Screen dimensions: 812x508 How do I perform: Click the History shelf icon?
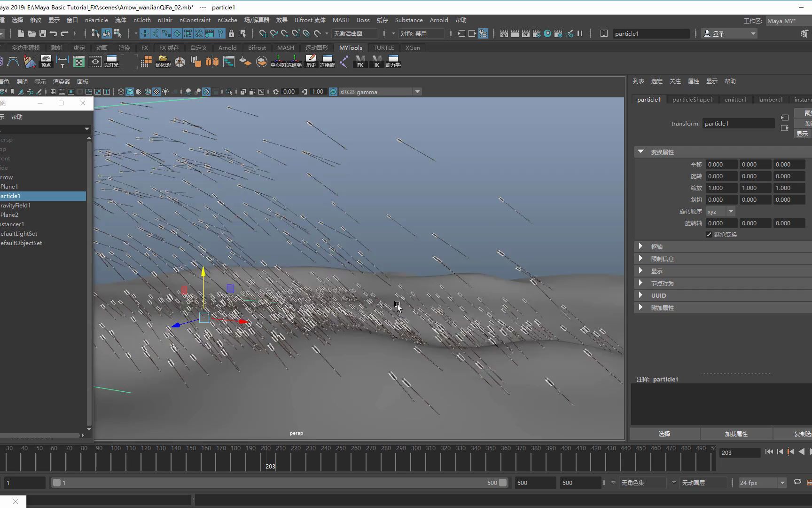tap(311, 61)
